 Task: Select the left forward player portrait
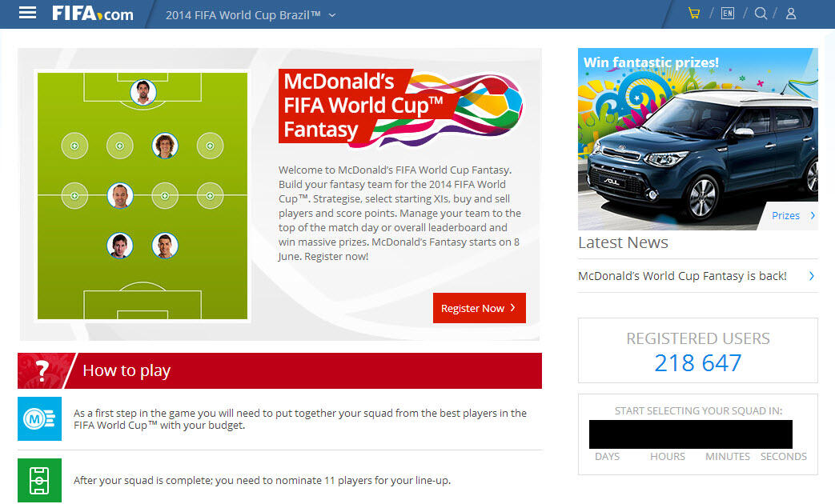click(x=120, y=246)
